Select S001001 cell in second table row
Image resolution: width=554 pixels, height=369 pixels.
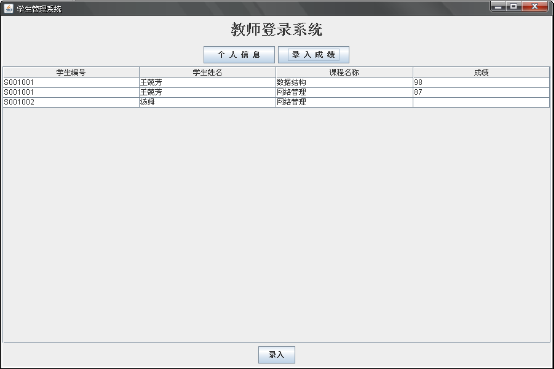[x=71, y=92]
